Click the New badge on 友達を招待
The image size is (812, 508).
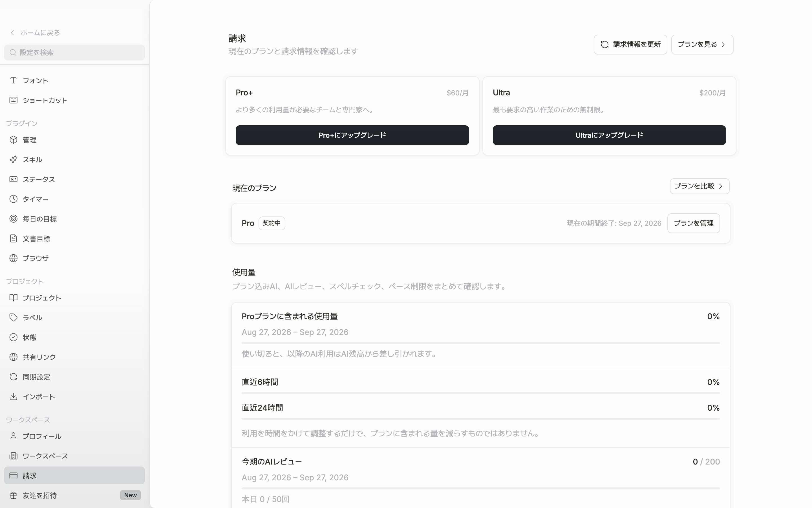pos(131,495)
